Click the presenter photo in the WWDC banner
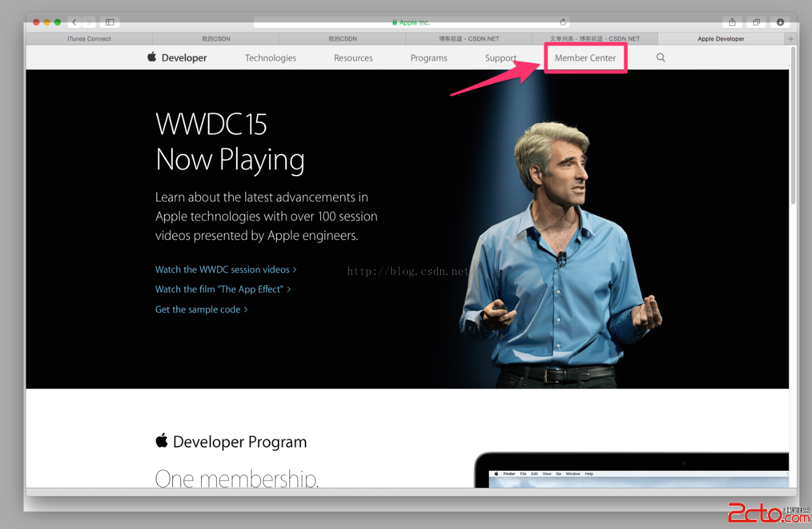 click(x=561, y=255)
